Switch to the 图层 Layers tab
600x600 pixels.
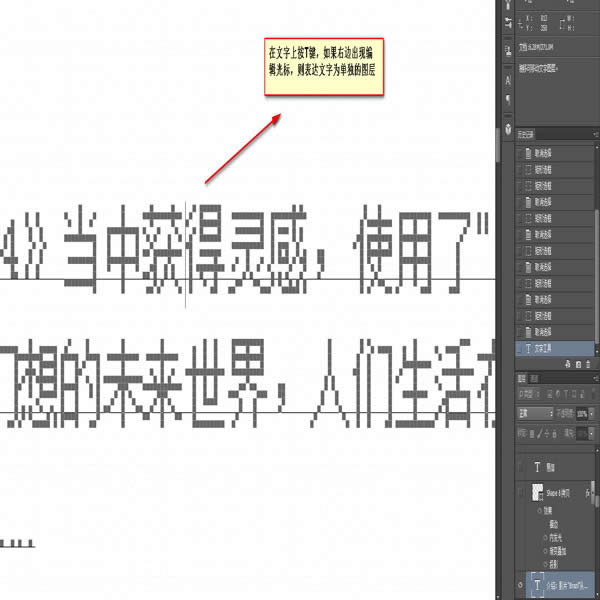click(522, 378)
